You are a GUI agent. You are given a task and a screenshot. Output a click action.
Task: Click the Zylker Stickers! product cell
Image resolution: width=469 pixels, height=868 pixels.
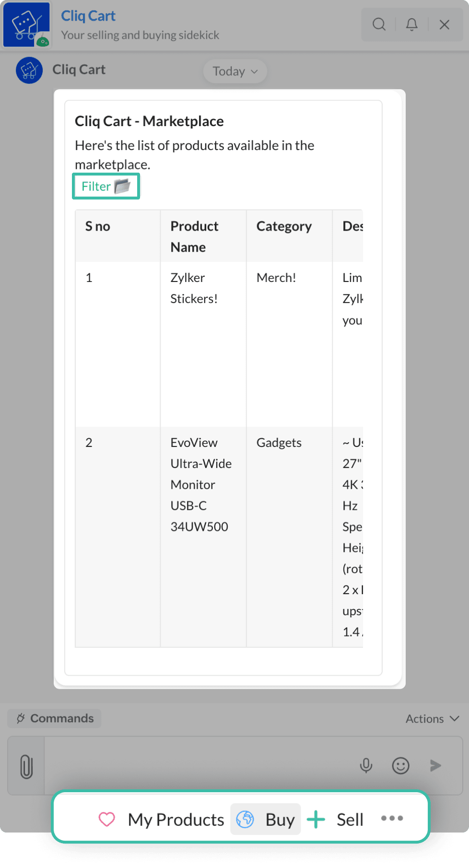tap(194, 288)
